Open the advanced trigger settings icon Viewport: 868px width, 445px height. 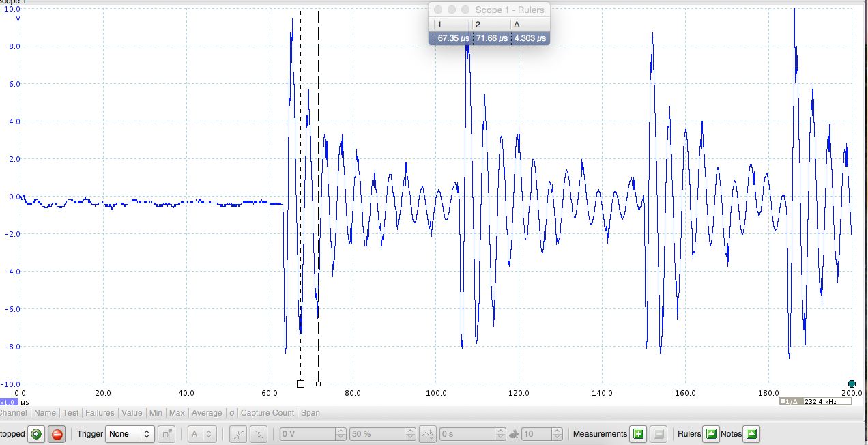pyautogui.click(x=167, y=434)
